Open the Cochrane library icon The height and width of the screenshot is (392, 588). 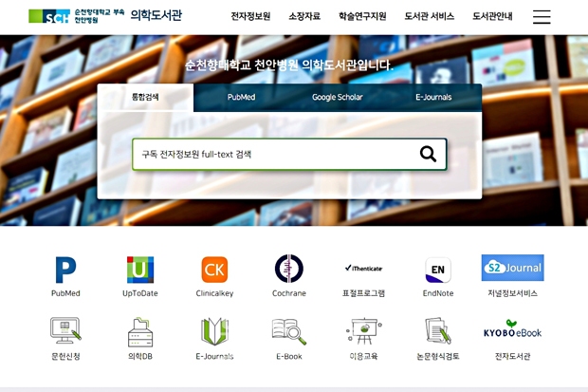click(x=288, y=269)
